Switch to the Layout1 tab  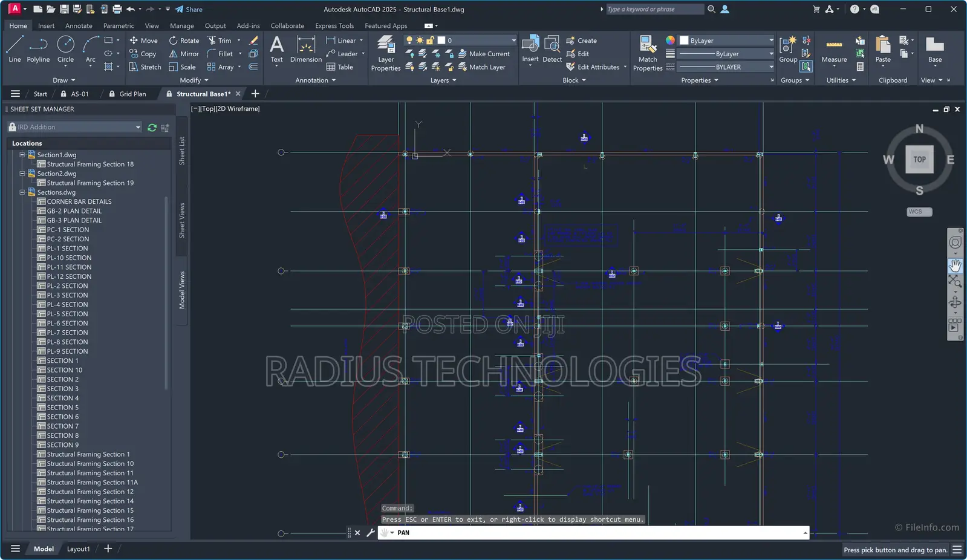[x=78, y=549]
